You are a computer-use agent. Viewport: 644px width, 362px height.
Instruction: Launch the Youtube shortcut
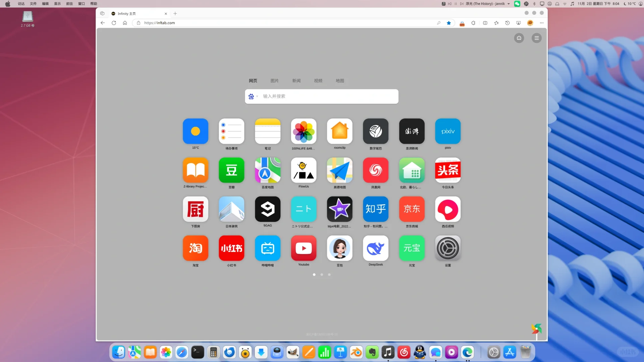[x=303, y=248]
